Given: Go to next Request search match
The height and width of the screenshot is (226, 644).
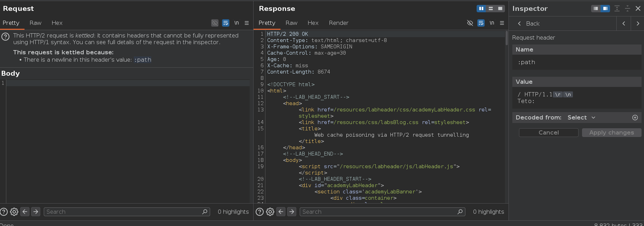Looking at the screenshot, I should point(36,212).
